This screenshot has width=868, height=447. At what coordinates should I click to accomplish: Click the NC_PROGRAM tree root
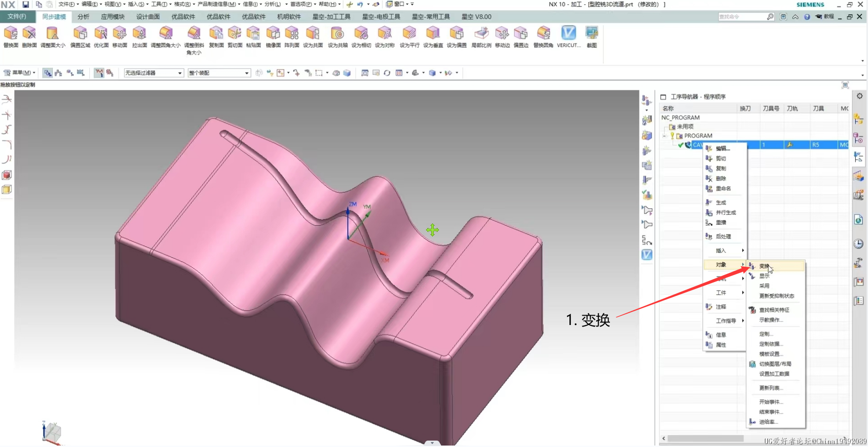click(x=680, y=118)
